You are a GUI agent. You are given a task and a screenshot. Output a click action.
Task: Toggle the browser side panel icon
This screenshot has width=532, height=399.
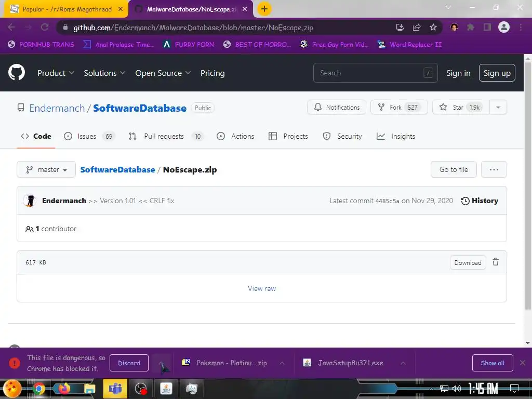pos(487,27)
